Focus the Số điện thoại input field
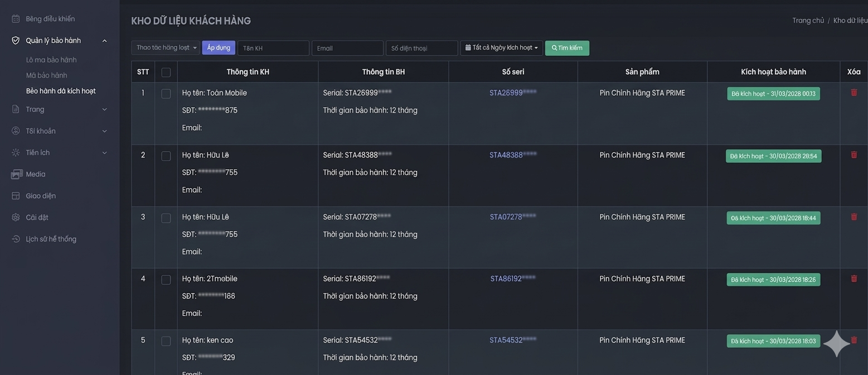The image size is (868, 375). (421, 48)
